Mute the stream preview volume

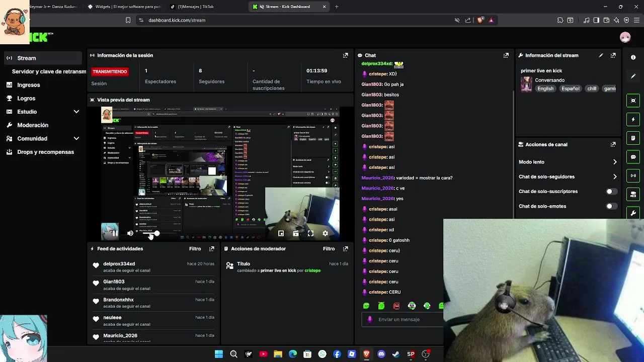click(x=130, y=233)
